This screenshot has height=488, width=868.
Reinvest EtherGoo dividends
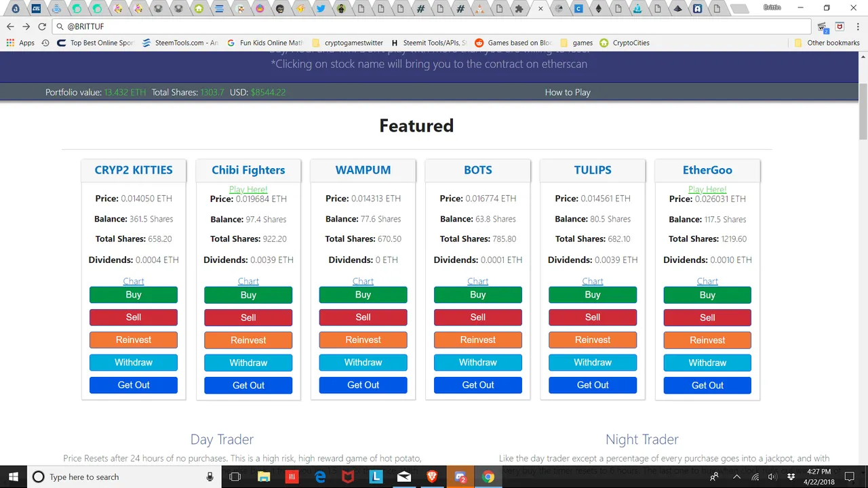click(x=707, y=340)
